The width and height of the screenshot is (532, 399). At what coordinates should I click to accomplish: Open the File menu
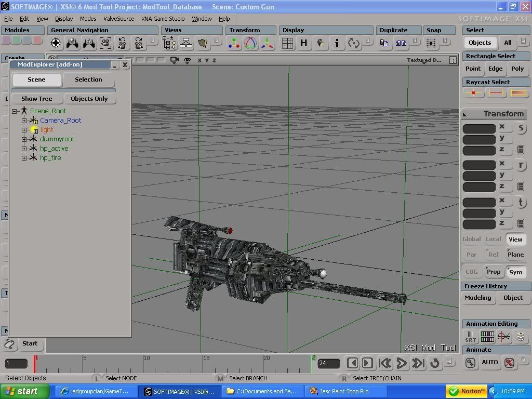click(8, 19)
